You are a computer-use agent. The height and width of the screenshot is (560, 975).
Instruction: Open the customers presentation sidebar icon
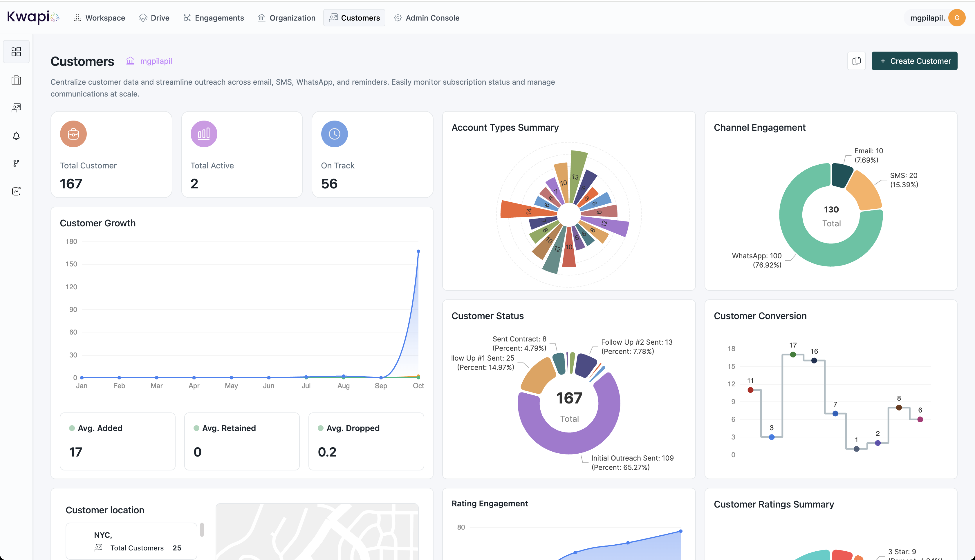pyautogui.click(x=16, y=108)
